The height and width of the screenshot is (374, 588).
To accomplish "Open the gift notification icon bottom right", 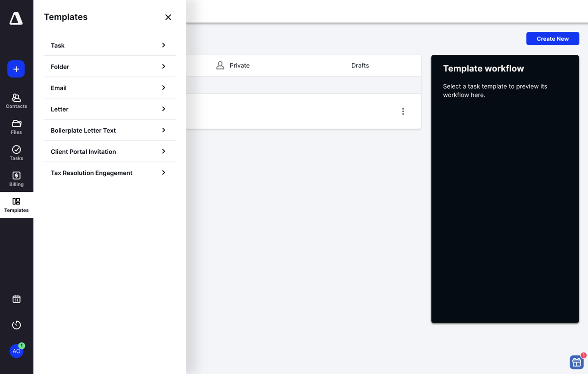I will (576, 362).
